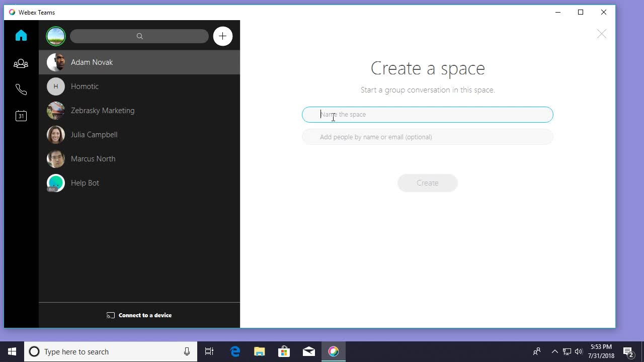The image size is (644, 362).
Task: Click the Homotic H avatar
Action: point(56,86)
